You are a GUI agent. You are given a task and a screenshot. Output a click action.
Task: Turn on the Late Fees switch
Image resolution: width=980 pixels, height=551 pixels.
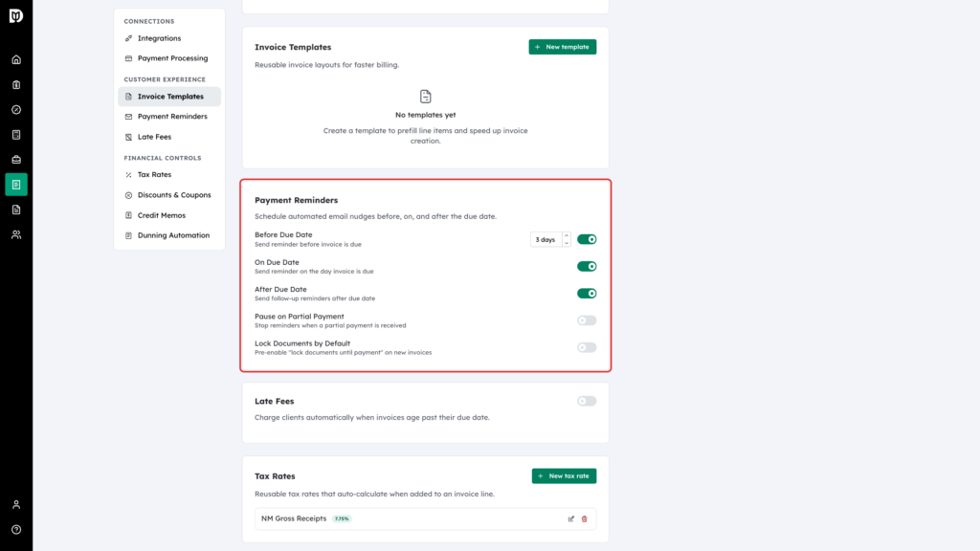(587, 401)
